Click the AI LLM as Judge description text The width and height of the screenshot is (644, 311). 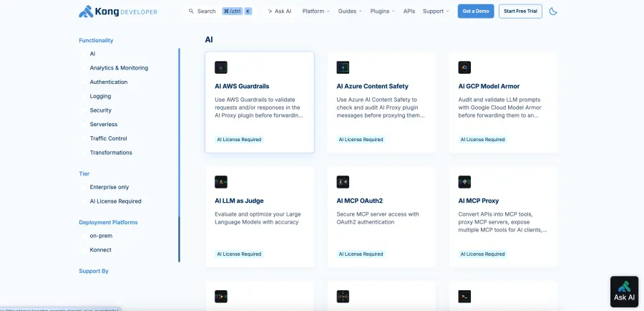[x=258, y=218]
